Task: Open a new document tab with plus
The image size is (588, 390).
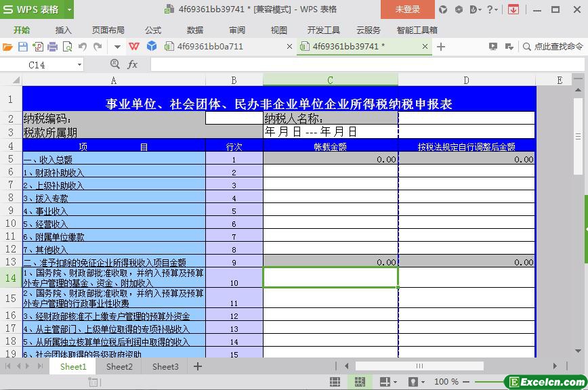Action: pyautogui.click(x=441, y=47)
